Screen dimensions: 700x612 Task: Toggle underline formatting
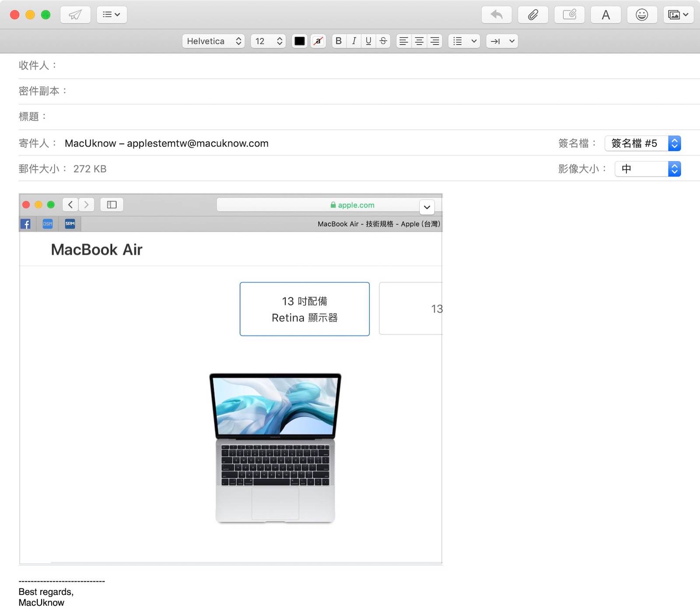click(x=368, y=41)
